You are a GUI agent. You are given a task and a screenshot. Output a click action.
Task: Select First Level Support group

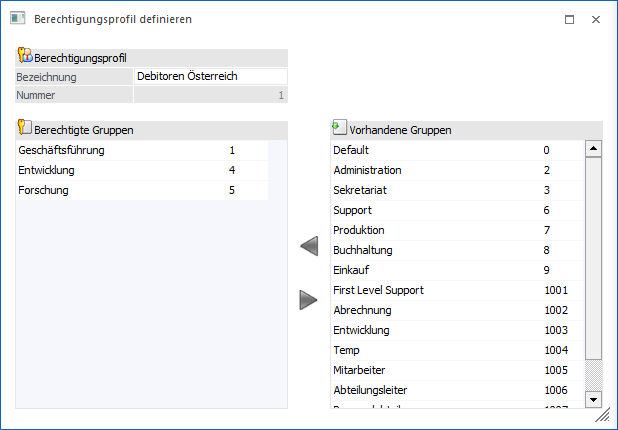coord(378,290)
